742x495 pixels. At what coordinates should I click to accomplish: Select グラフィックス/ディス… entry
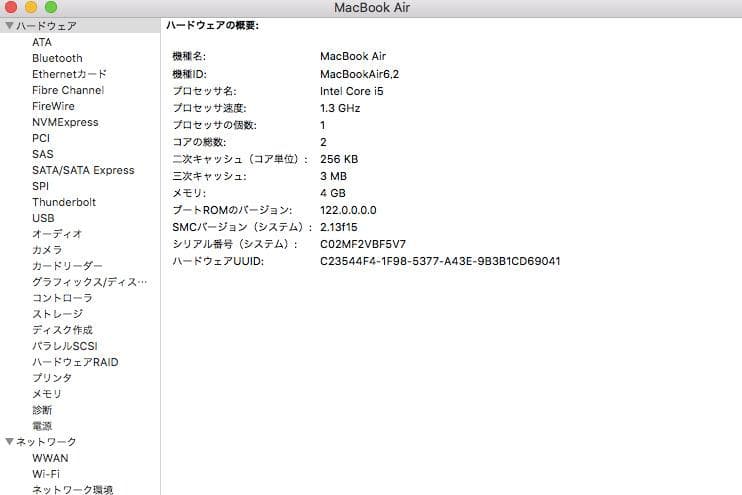(89, 282)
